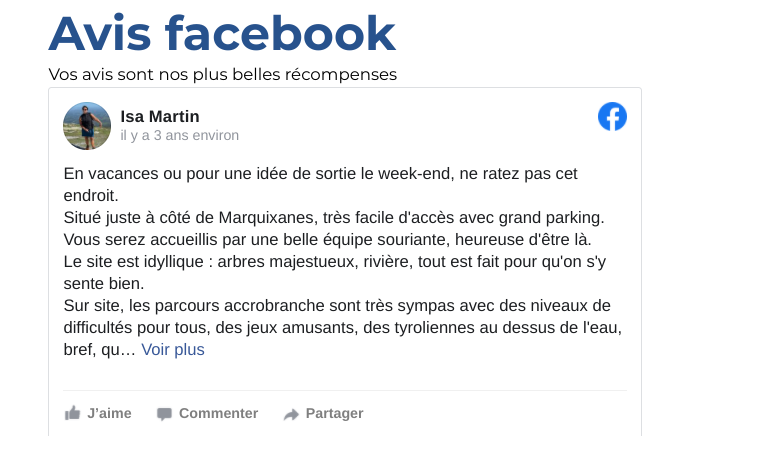Open the Isa Martin reviewer name

click(160, 117)
